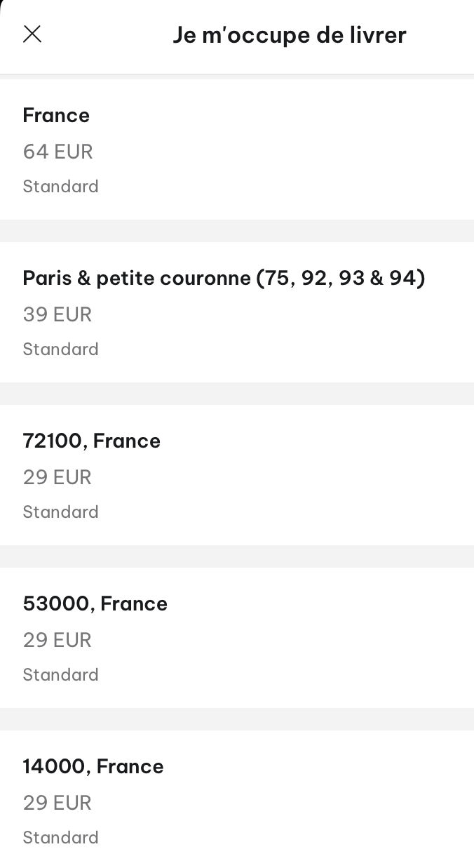Tap the 64 EUR price for France
The height and width of the screenshot is (868, 474).
tap(57, 152)
